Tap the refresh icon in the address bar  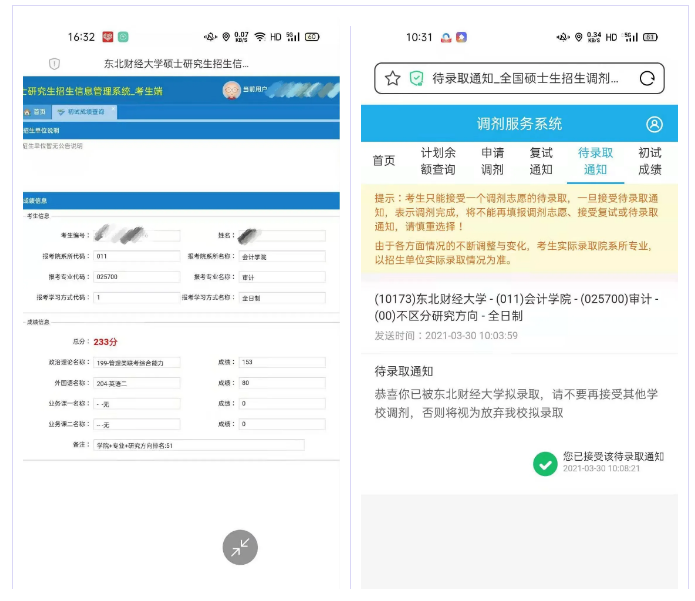(x=647, y=78)
